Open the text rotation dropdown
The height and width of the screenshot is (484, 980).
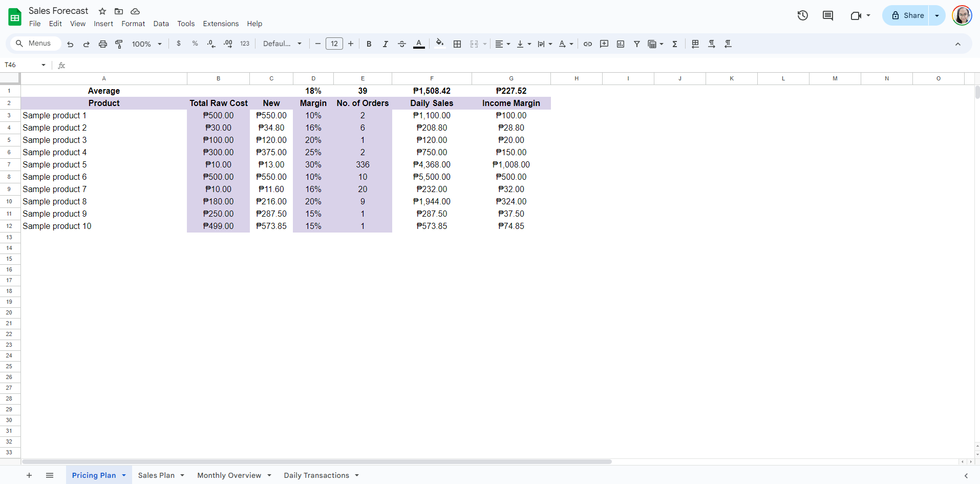coord(566,44)
